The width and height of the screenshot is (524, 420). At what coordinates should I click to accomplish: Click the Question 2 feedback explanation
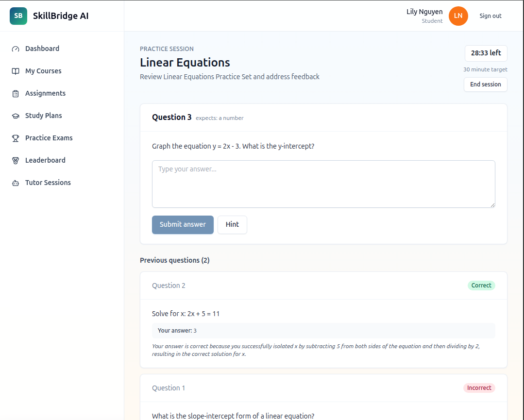click(x=316, y=350)
